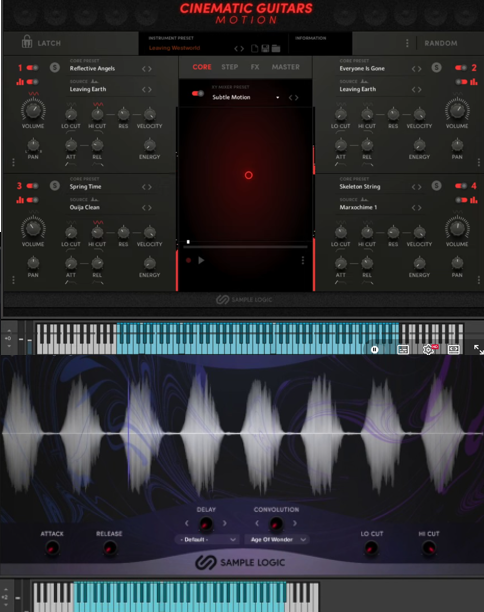
Task: Step Reflective Angels core preset arrows
Action: (x=146, y=69)
